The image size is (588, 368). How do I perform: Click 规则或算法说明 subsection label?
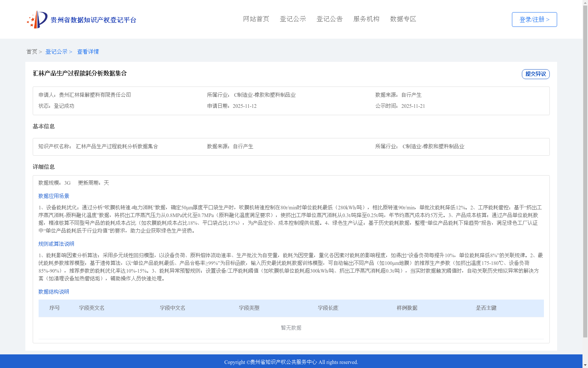tap(56, 244)
